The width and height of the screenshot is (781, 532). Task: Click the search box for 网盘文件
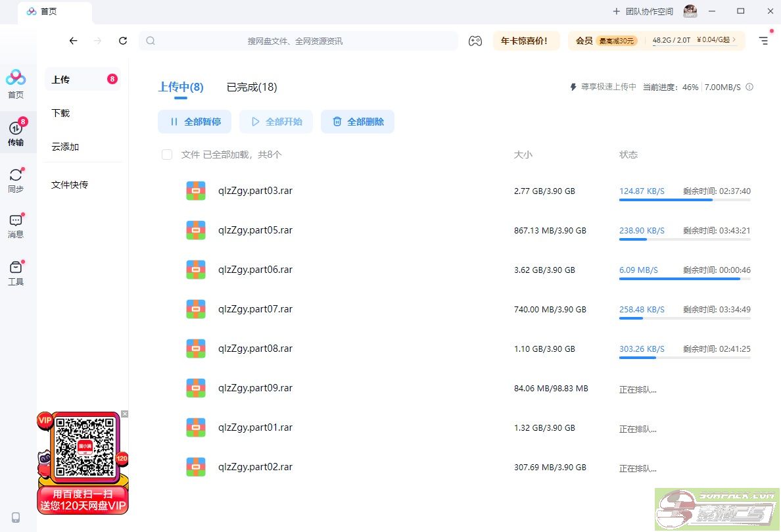[298, 41]
